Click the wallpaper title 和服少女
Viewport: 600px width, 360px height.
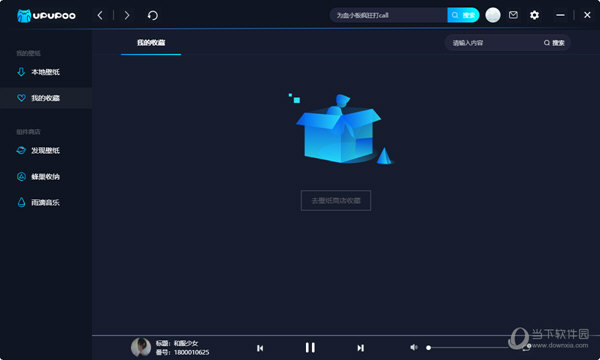coord(186,343)
